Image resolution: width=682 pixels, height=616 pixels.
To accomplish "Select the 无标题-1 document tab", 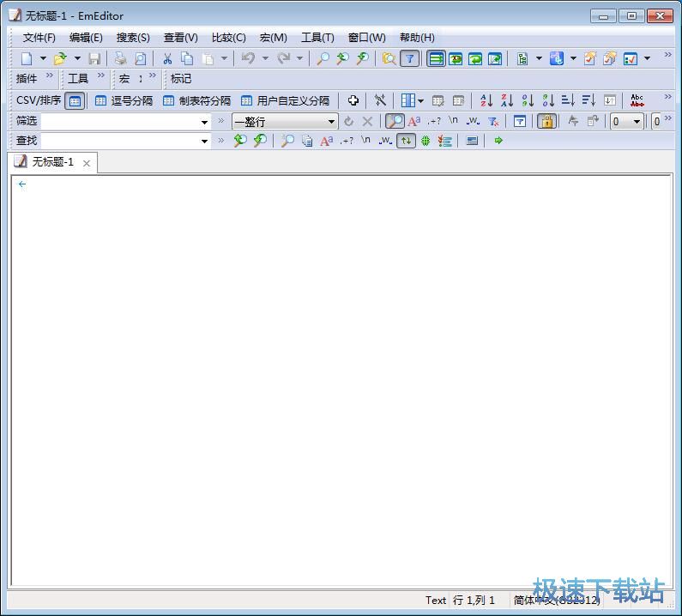I will [x=52, y=162].
